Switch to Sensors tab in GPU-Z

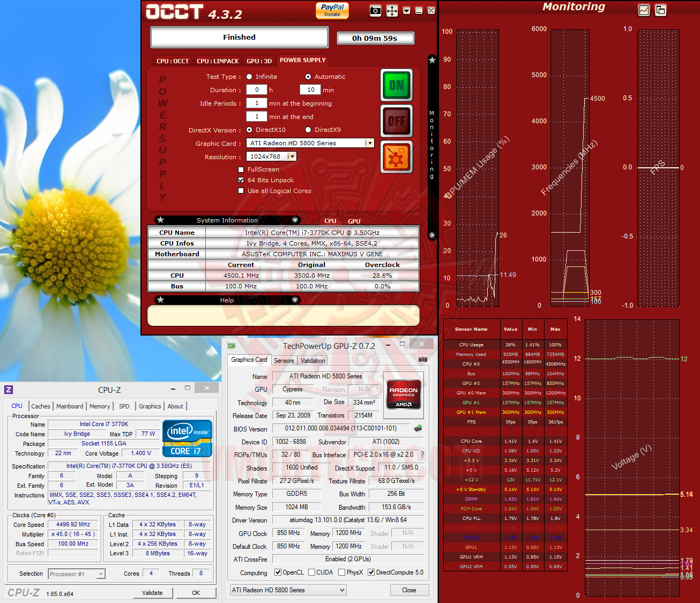coord(284,361)
